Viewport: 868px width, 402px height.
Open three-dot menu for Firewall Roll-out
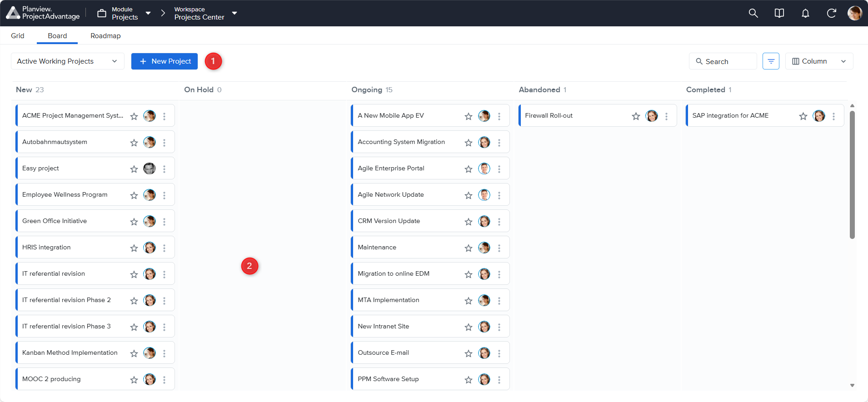[666, 116]
